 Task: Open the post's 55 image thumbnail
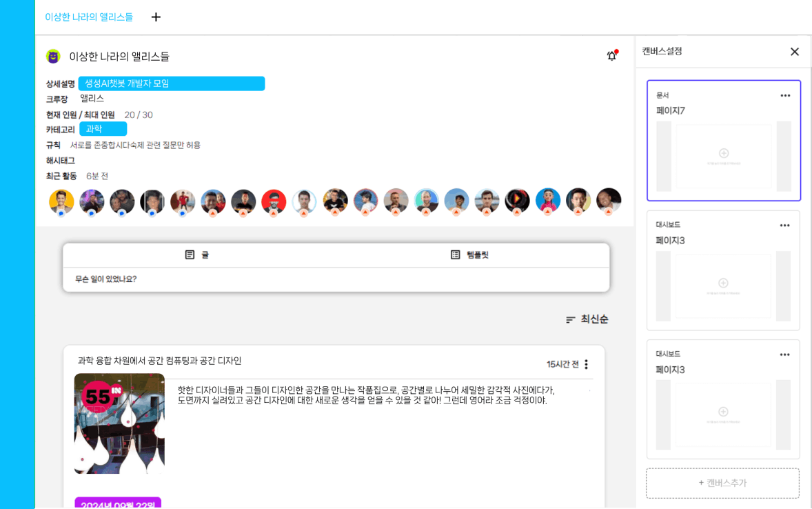[x=119, y=423]
